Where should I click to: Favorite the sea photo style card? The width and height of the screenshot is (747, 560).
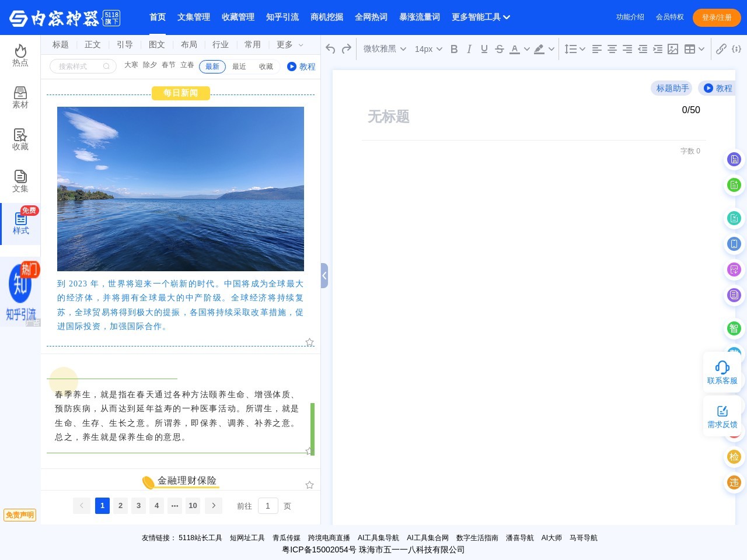(x=309, y=342)
